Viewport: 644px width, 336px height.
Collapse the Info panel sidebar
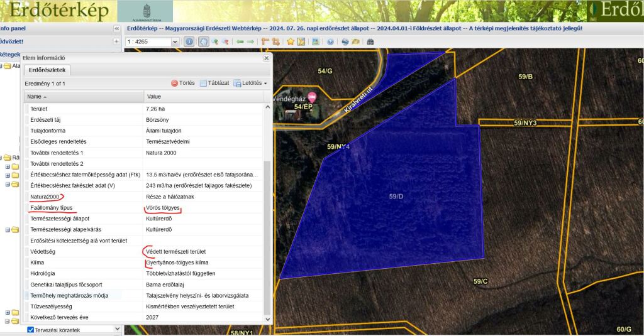click(116, 29)
